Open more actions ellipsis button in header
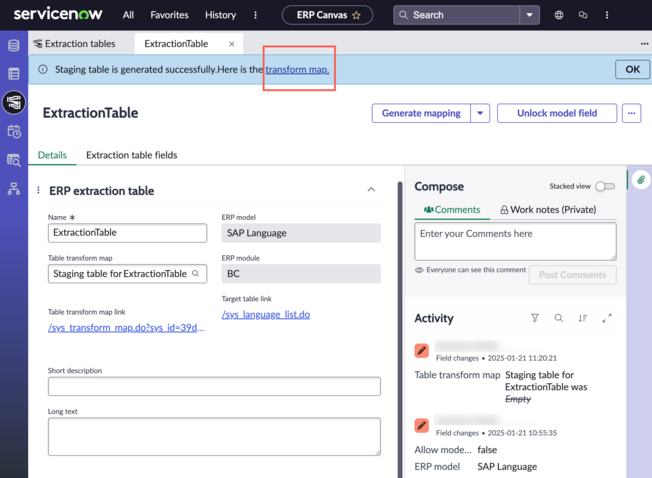This screenshot has width=652, height=478. click(631, 113)
